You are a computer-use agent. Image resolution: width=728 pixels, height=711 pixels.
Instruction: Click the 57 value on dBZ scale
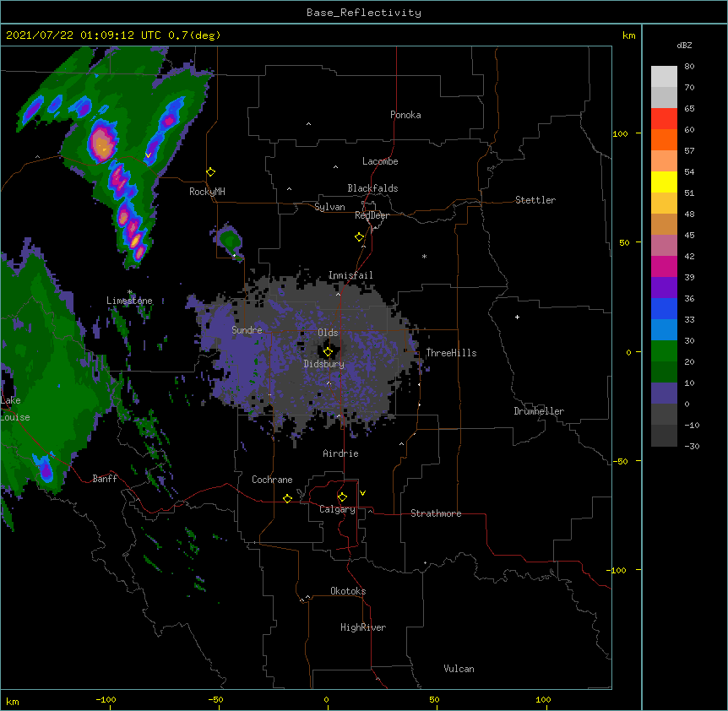click(689, 151)
